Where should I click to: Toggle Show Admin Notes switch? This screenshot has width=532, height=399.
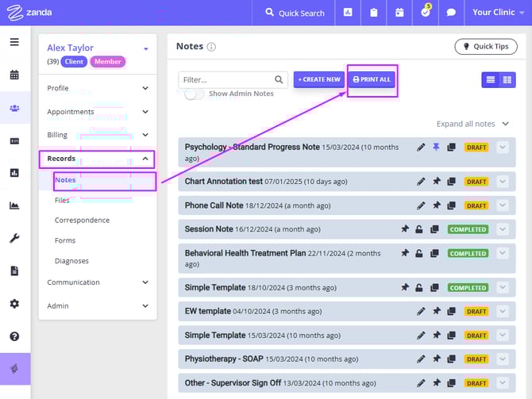coord(194,94)
